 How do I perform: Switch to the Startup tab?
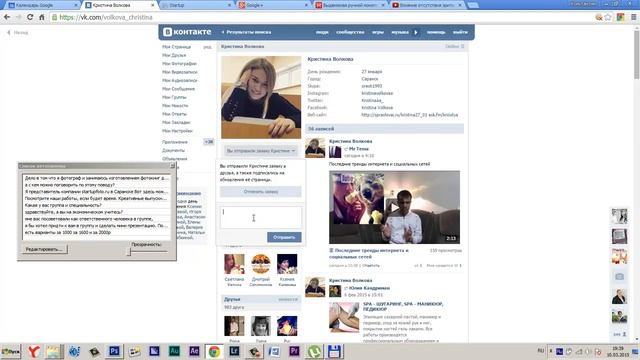(x=195, y=5)
